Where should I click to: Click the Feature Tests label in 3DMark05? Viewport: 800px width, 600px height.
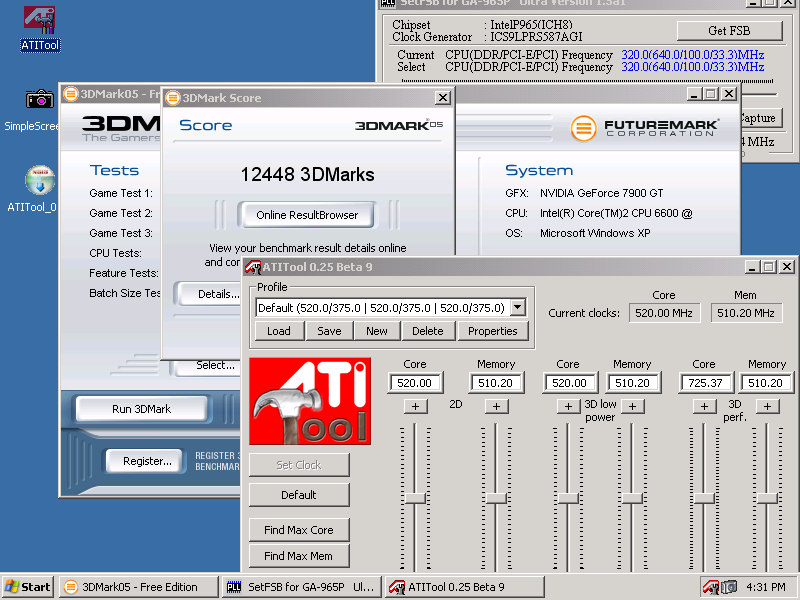point(124,273)
